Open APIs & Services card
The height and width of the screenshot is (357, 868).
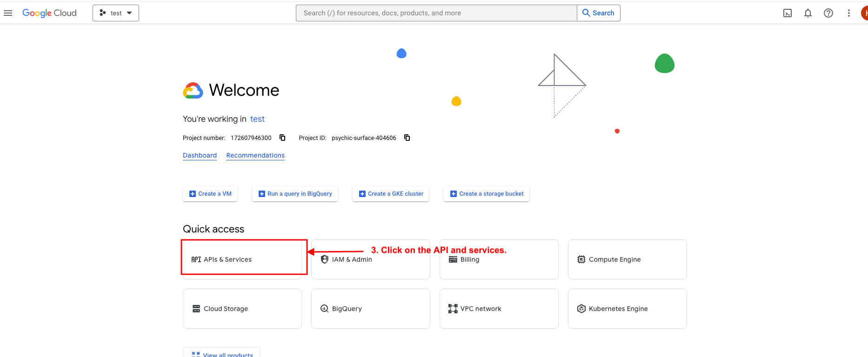click(x=242, y=259)
